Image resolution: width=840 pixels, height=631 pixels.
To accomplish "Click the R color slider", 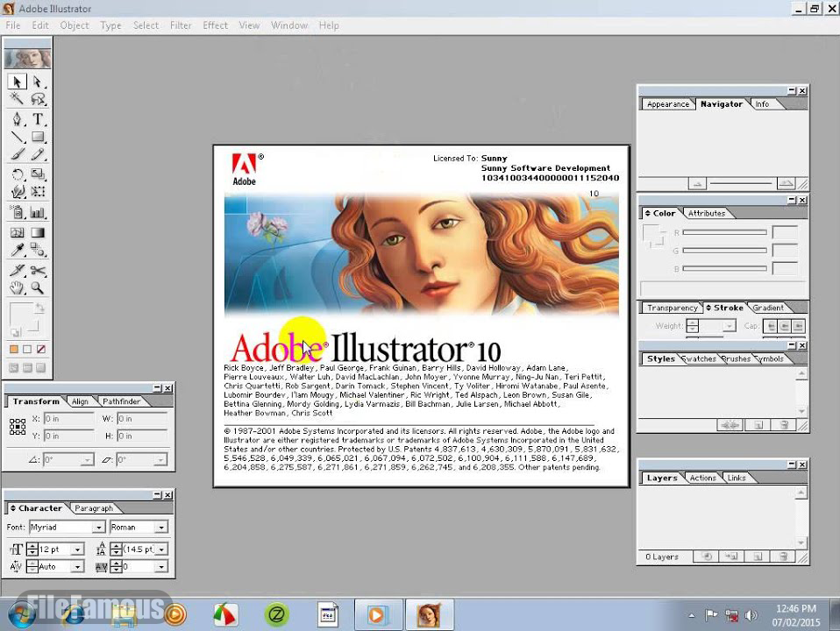I will [725, 232].
